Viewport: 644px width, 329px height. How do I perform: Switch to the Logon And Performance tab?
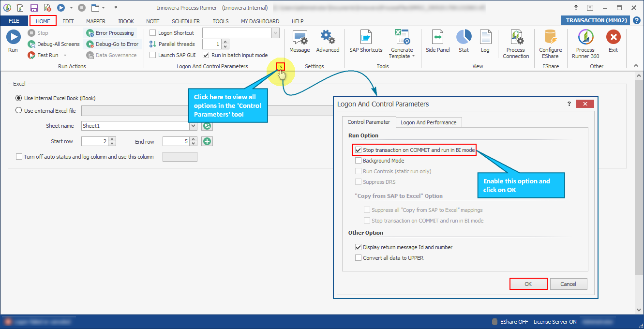point(429,122)
